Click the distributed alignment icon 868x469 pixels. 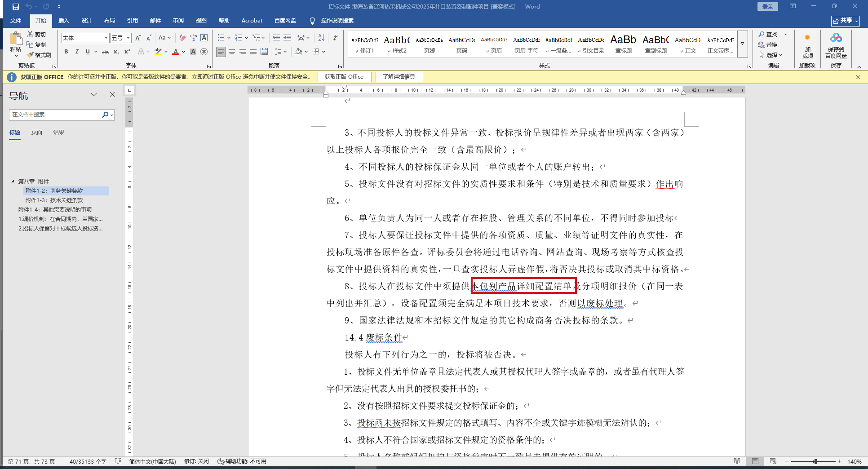(x=264, y=52)
